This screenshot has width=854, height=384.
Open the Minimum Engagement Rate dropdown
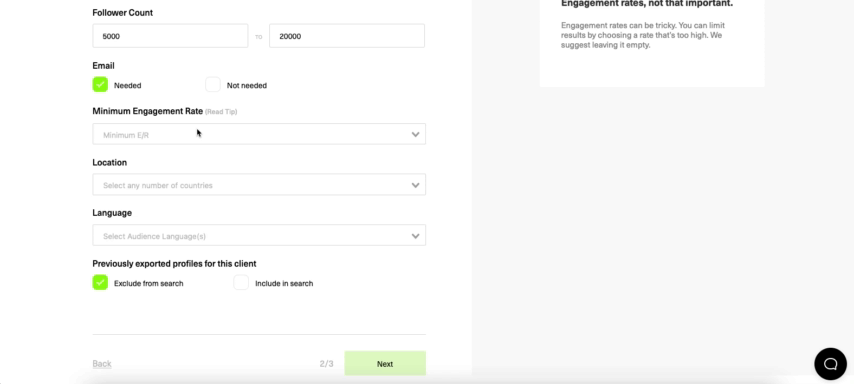(x=259, y=134)
